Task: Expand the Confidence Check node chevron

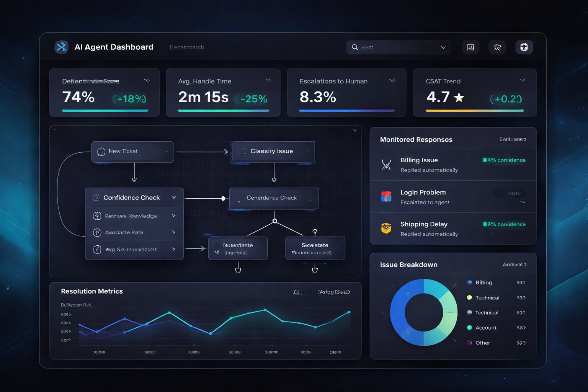Action: 175,197
